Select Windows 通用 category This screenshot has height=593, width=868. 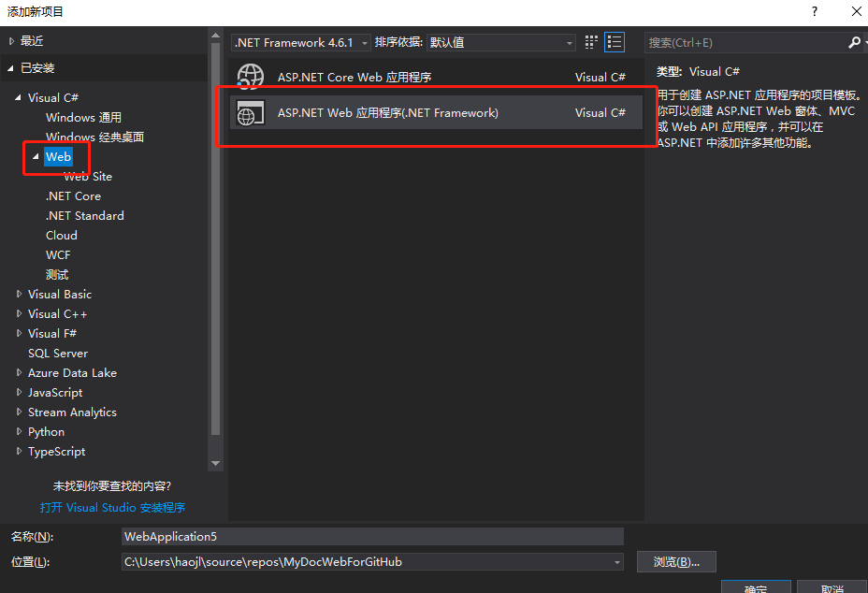tap(83, 117)
